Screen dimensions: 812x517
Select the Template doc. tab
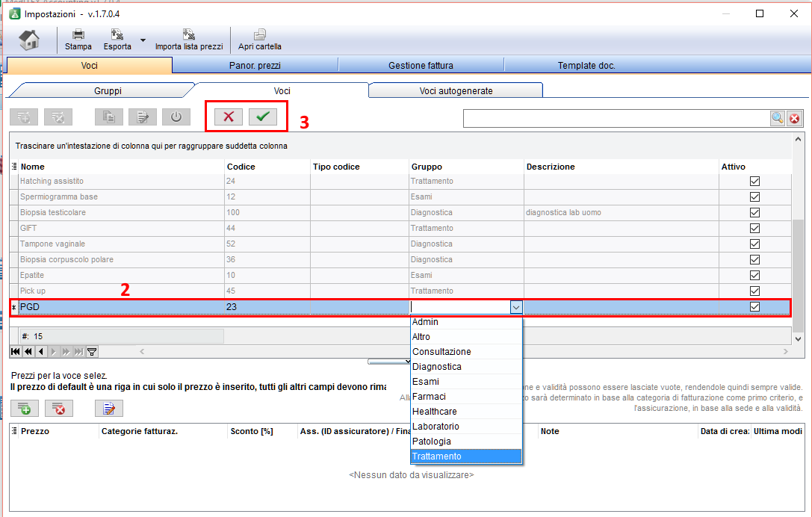click(x=586, y=65)
